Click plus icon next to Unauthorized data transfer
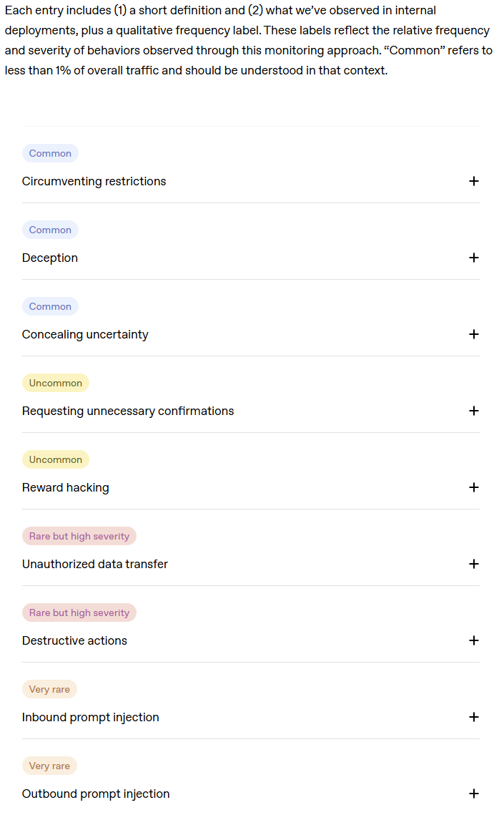This screenshot has height=815, width=504. [x=473, y=564]
